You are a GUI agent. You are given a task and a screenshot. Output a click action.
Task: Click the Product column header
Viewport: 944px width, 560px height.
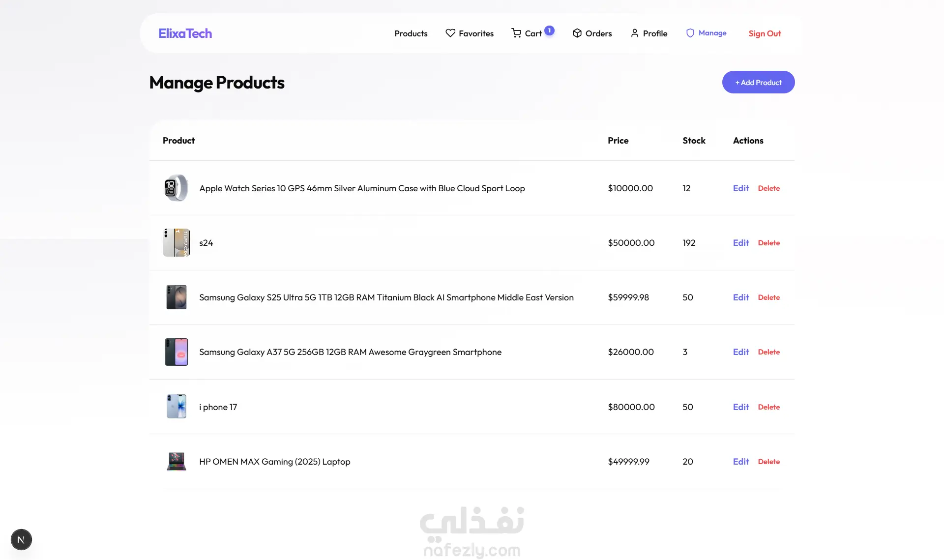tap(178, 141)
